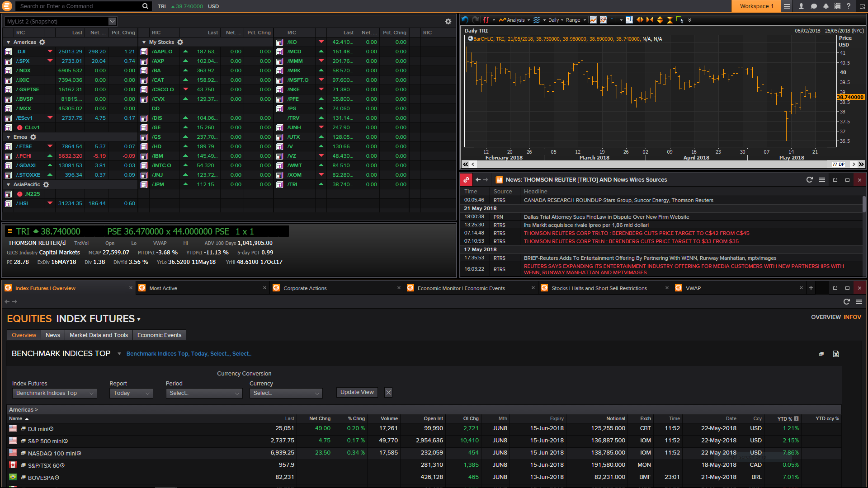Click the crosshair tool in chart toolbar
The height and width of the screenshot is (488, 868).
tap(613, 20)
